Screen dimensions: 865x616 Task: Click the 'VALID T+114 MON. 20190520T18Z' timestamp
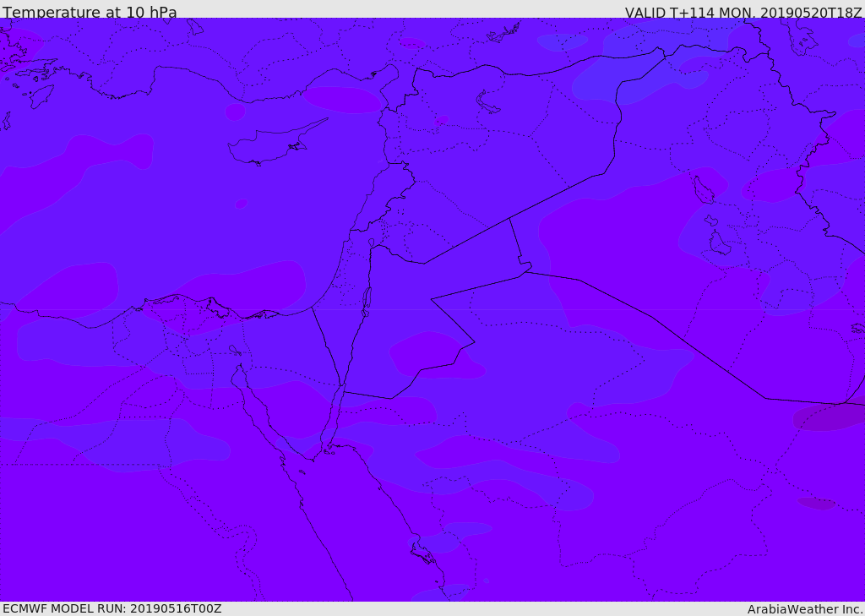[x=743, y=12]
